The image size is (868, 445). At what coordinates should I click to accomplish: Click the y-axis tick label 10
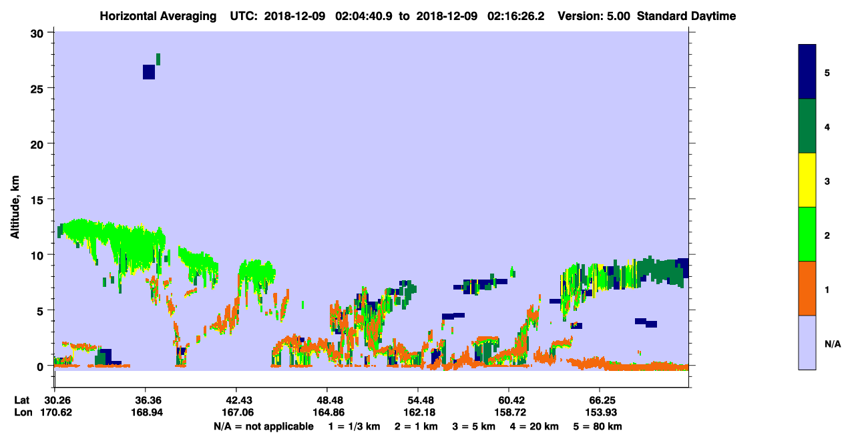[x=39, y=255]
